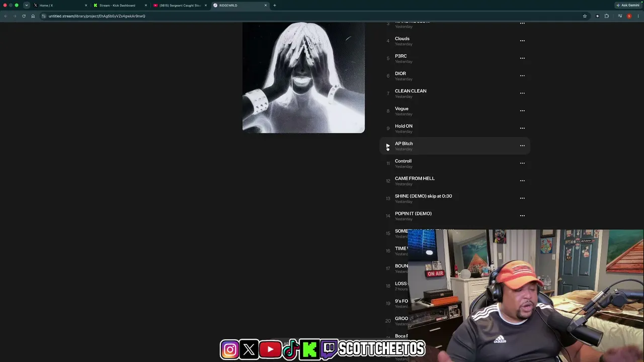Click the Ask Gemini button
The width and height of the screenshot is (644, 362).
(628, 6)
